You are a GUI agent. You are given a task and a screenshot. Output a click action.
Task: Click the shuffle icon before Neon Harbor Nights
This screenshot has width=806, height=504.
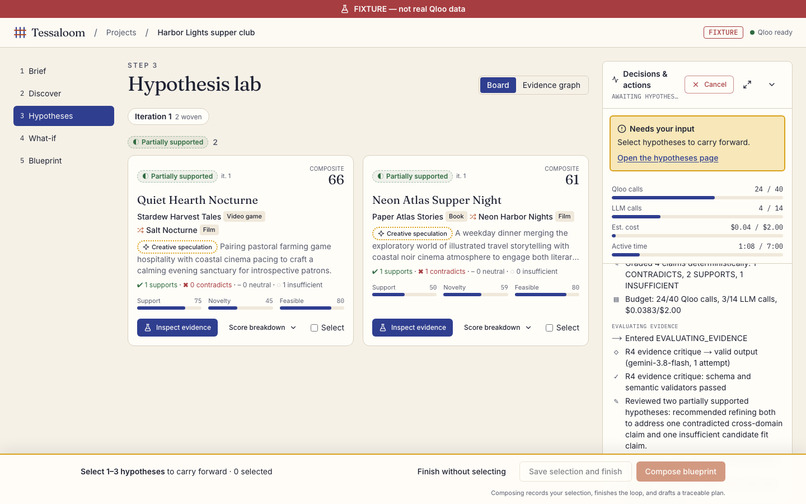[473, 217]
